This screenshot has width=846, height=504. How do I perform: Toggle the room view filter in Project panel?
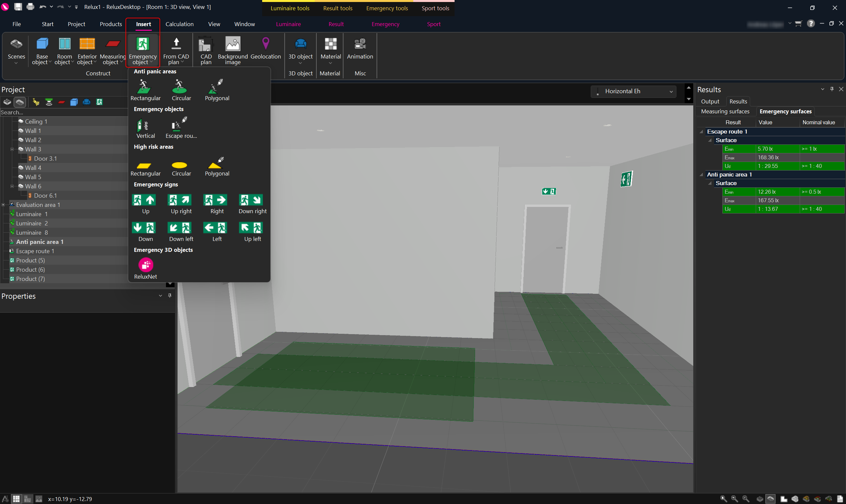tap(20, 102)
